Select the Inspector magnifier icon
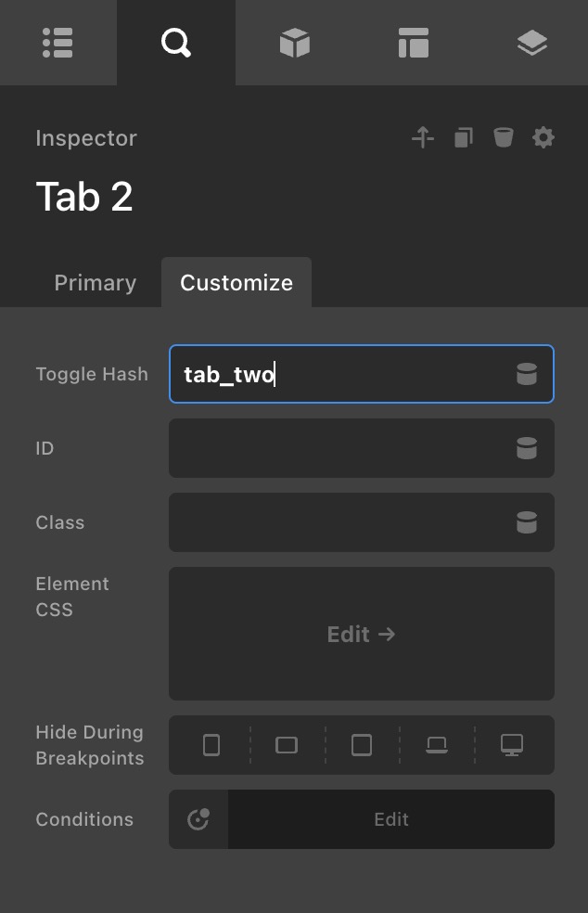 point(175,43)
